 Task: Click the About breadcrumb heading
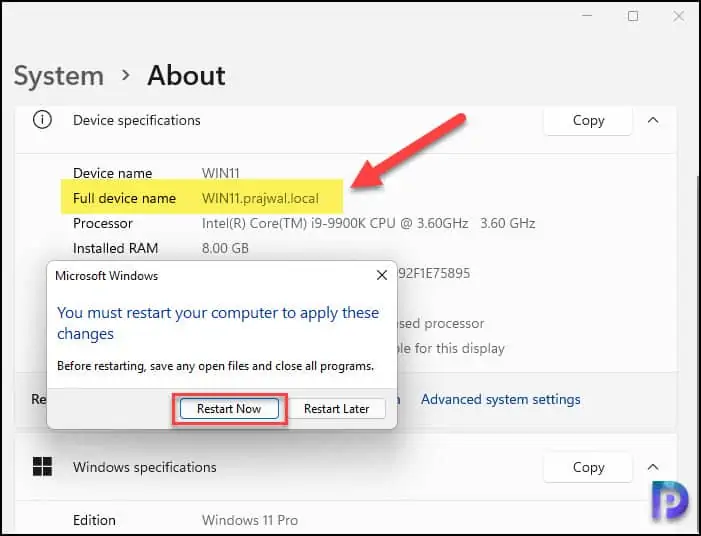186,76
